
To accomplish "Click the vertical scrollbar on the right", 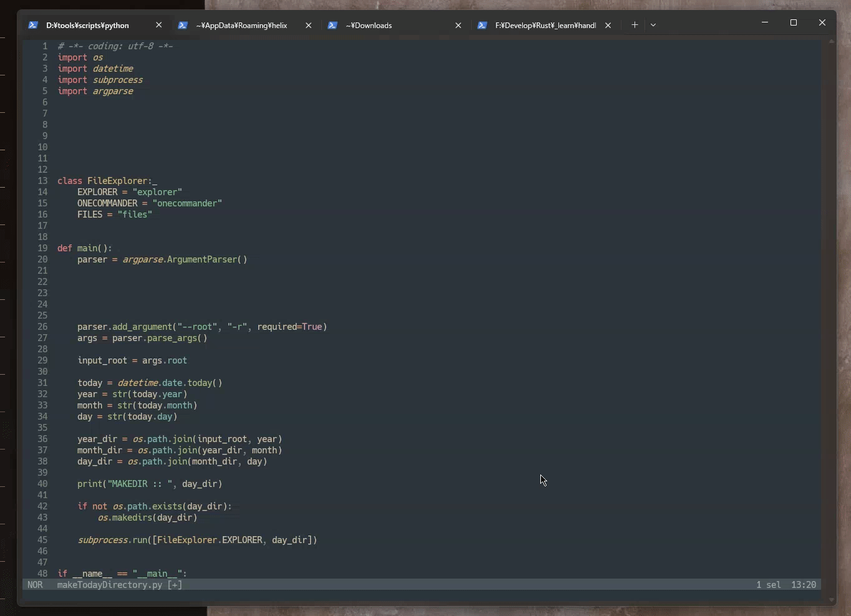I will tap(832, 312).
